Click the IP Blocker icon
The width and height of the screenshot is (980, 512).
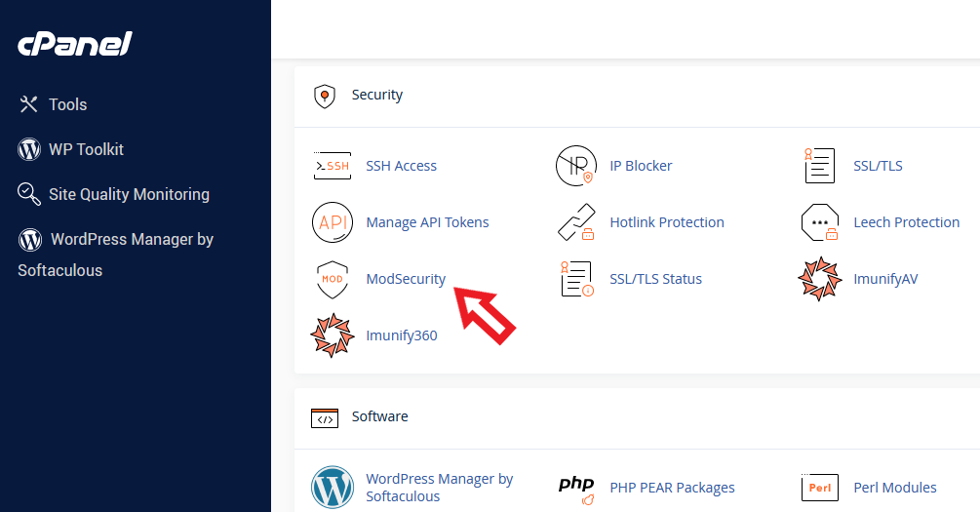[575, 166]
